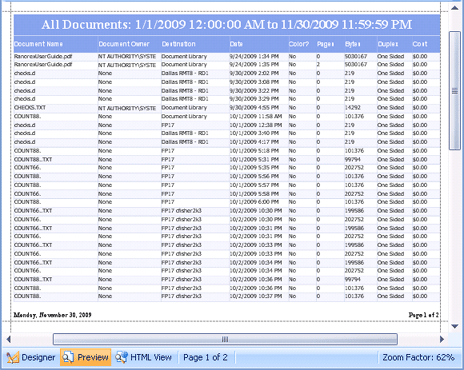The height and width of the screenshot is (370, 464).
Task: Click the Color? column header
Action: point(299,44)
